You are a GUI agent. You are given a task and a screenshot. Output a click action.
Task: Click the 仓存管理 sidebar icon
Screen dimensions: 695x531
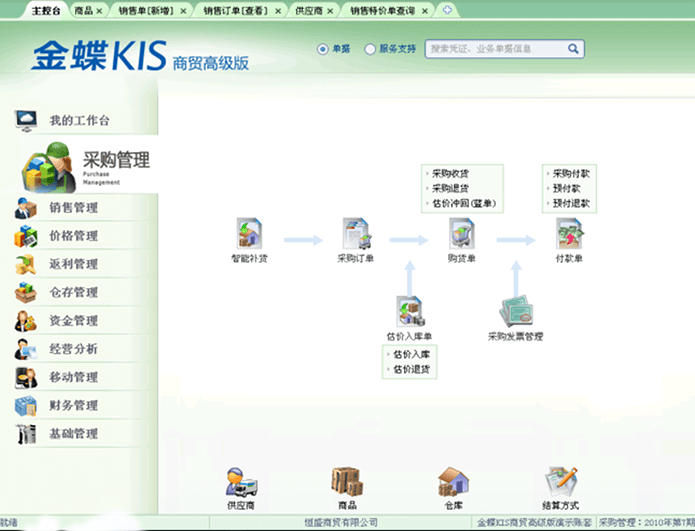point(25,293)
